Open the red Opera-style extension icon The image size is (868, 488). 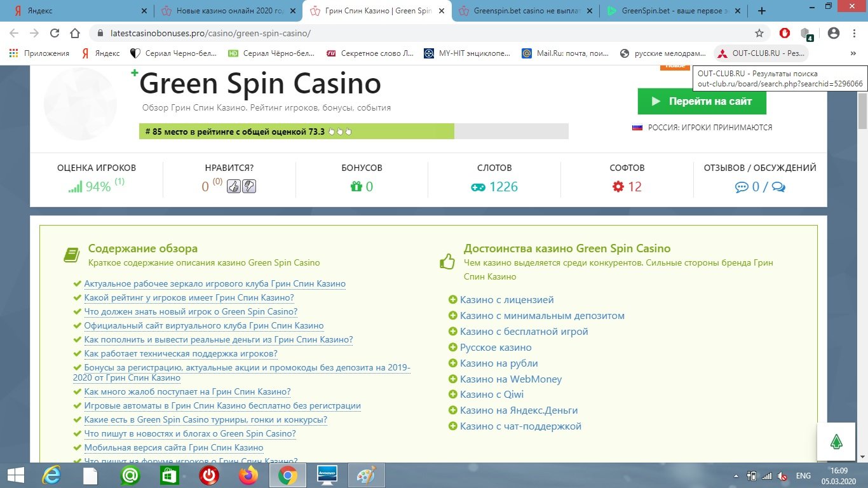click(x=785, y=33)
